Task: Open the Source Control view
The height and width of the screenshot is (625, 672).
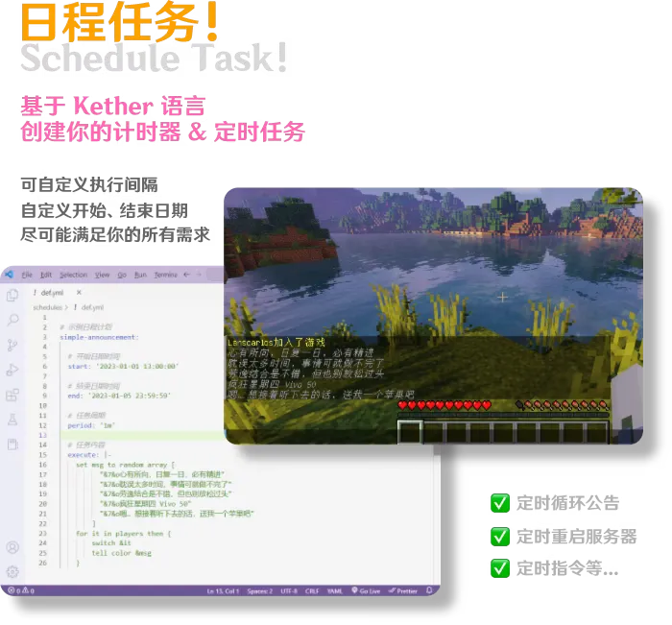Action: pyautogui.click(x=12, y=345)
